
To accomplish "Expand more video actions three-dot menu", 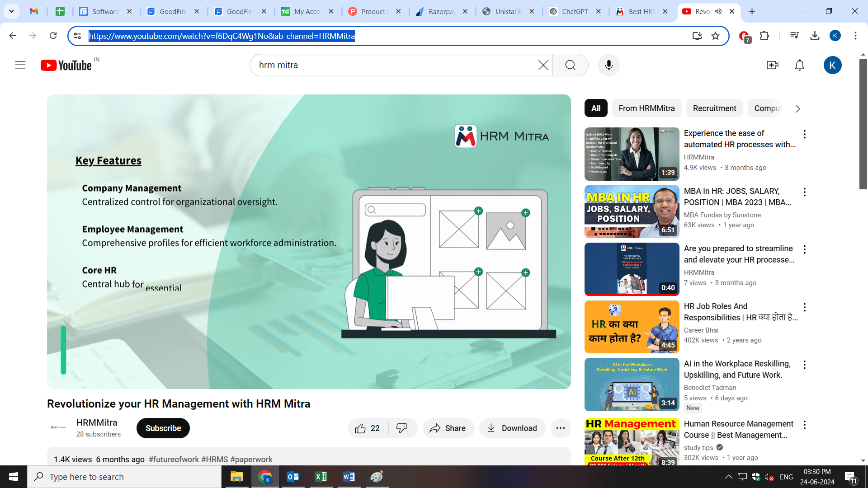I will point(560,428).
